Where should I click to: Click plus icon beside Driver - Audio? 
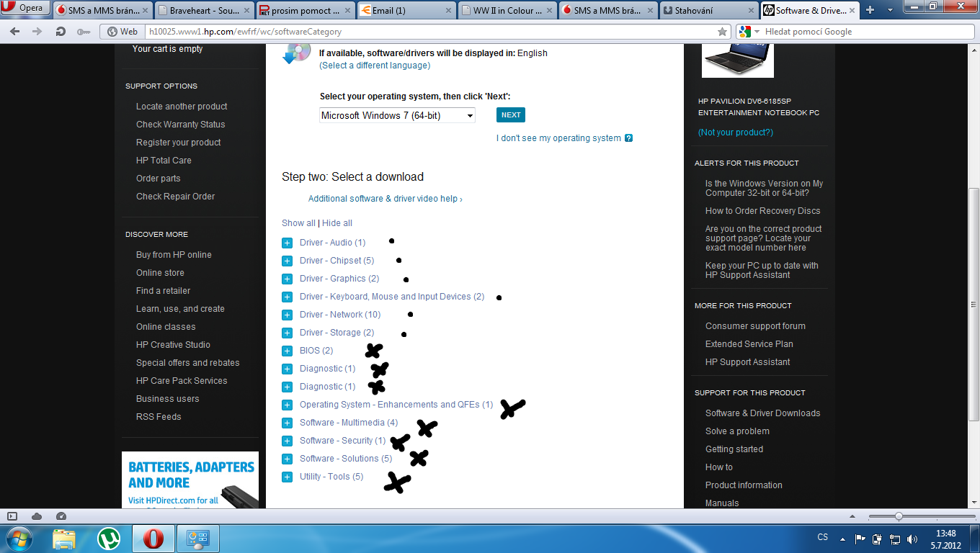(287, 243)
